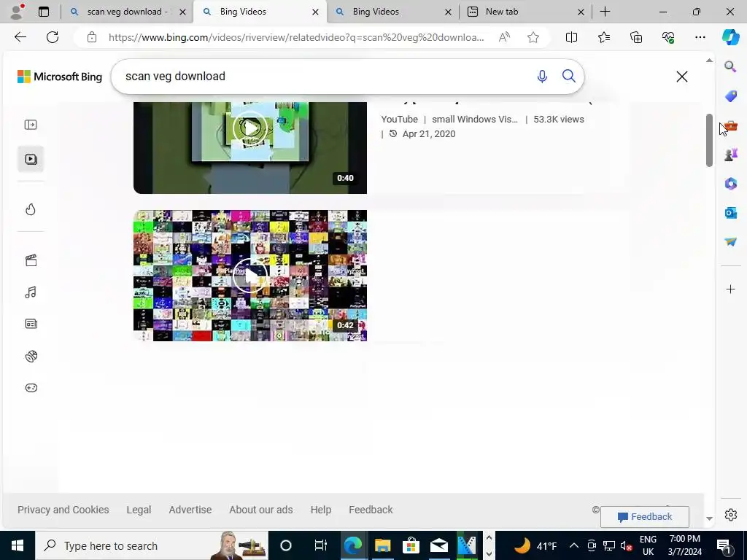
Task: Open Favorites list icon
Action: coord(603,37)
